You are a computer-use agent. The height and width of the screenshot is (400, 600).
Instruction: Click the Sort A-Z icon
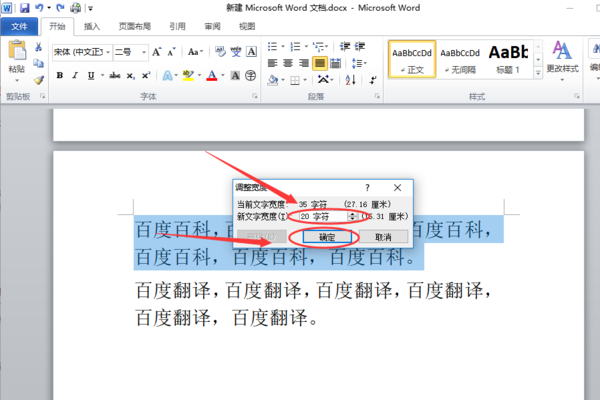click(x=351, y=80)
